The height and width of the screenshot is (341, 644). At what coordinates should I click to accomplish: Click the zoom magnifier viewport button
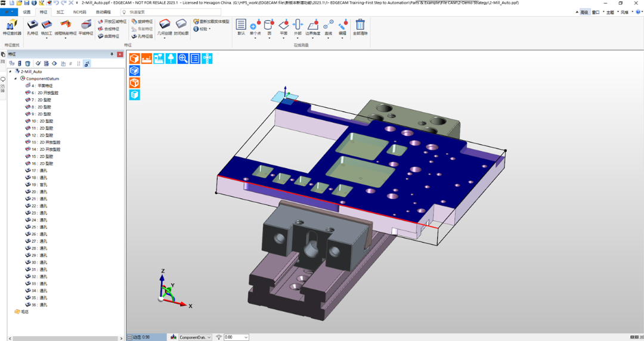tap(183, 59)
